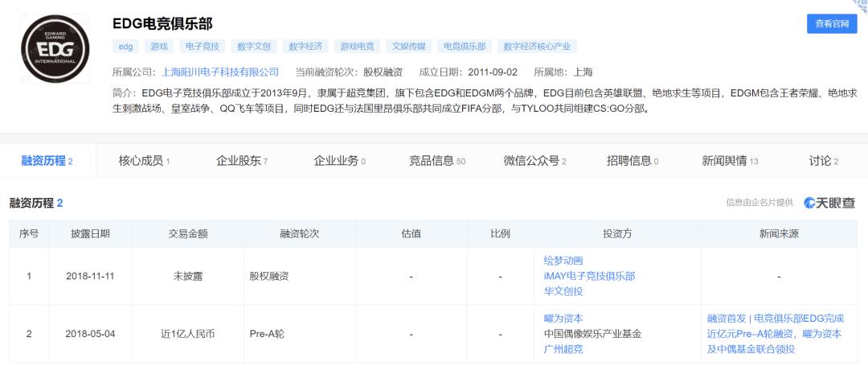Open investor link 华文创投
This screenshot has width=868, height=366.
563,291
